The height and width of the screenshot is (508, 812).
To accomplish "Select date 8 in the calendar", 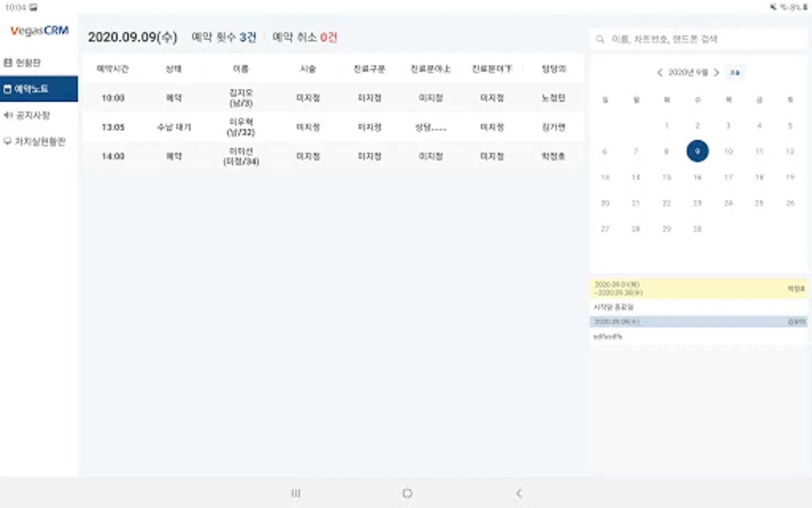I will 667,151.
